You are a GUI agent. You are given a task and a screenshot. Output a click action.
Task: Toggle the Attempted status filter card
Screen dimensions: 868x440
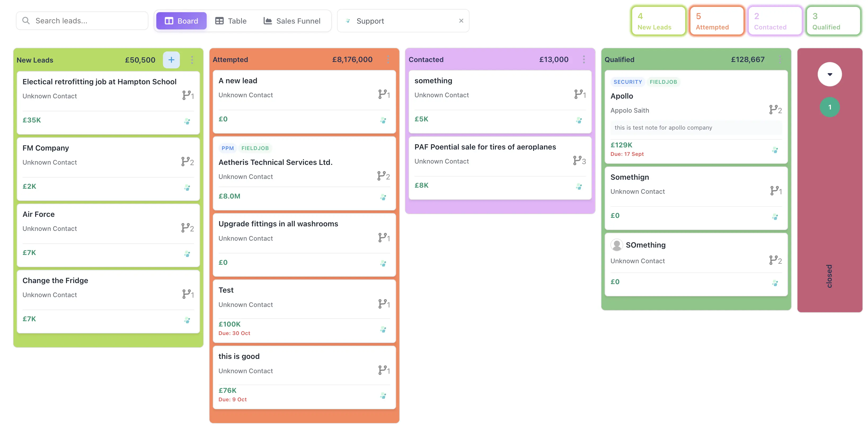tap(716, 21)
